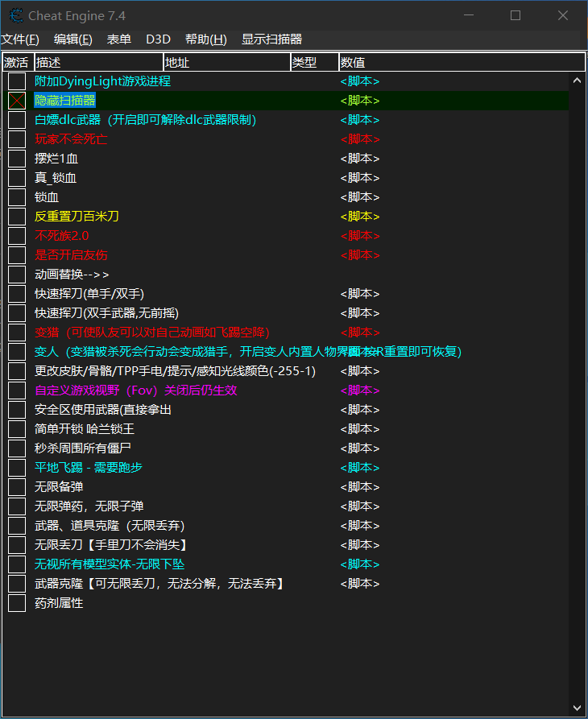Tick 武器克隆【可无限丢刀 checkbox

tap(17, 583)
